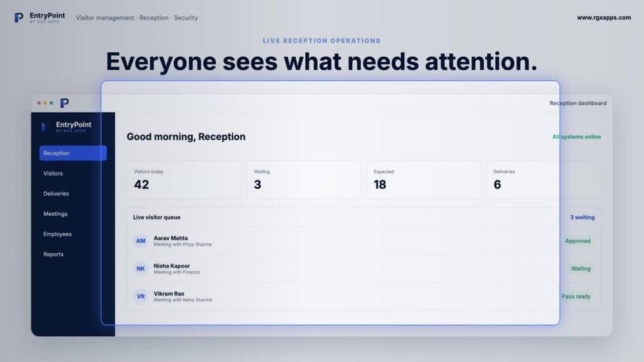Click the LIVE RECEPTION OPERATIONS label
This screenshot has width=644, height=362.
(321, 41)
